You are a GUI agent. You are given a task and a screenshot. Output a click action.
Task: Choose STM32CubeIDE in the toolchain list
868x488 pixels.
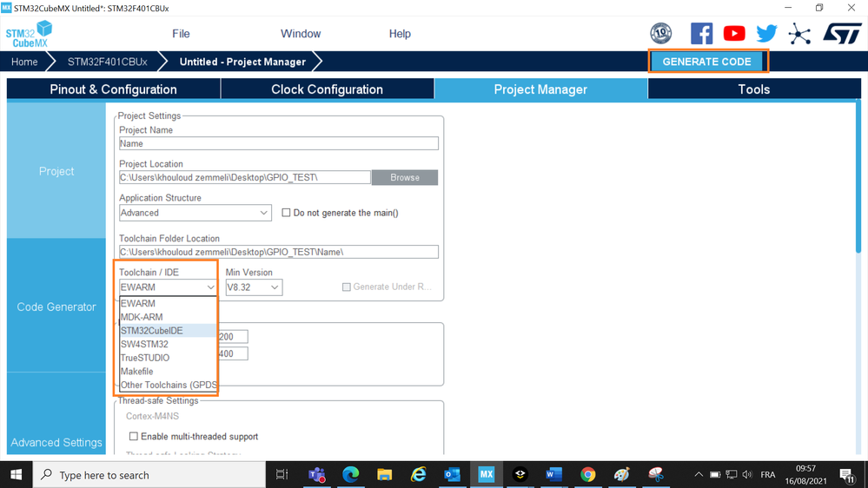tap(168, 330)
